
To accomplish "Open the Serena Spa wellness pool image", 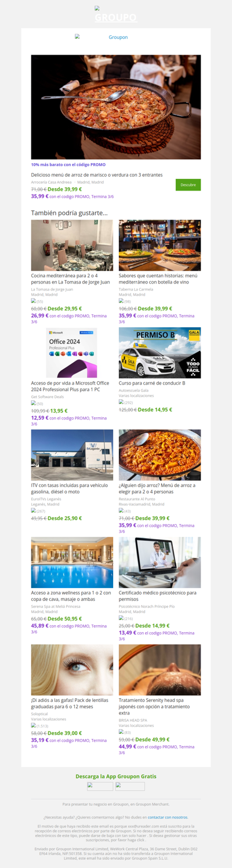I will [x=72, y=562].
